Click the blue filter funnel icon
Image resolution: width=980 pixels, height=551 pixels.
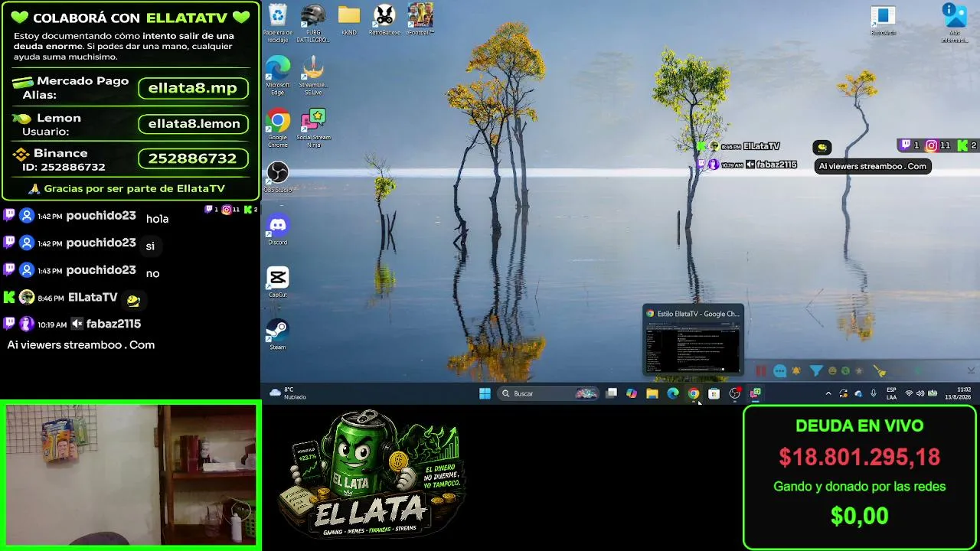(x=816, y=371)
